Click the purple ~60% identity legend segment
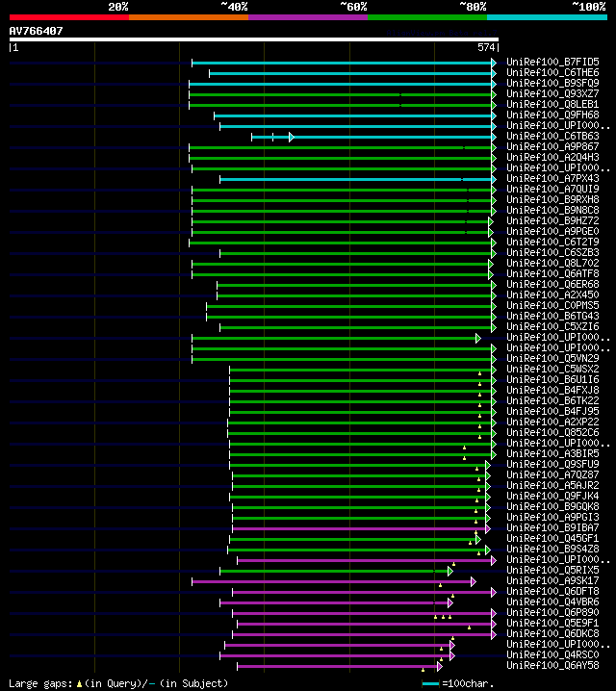 (x=308, y=17)
